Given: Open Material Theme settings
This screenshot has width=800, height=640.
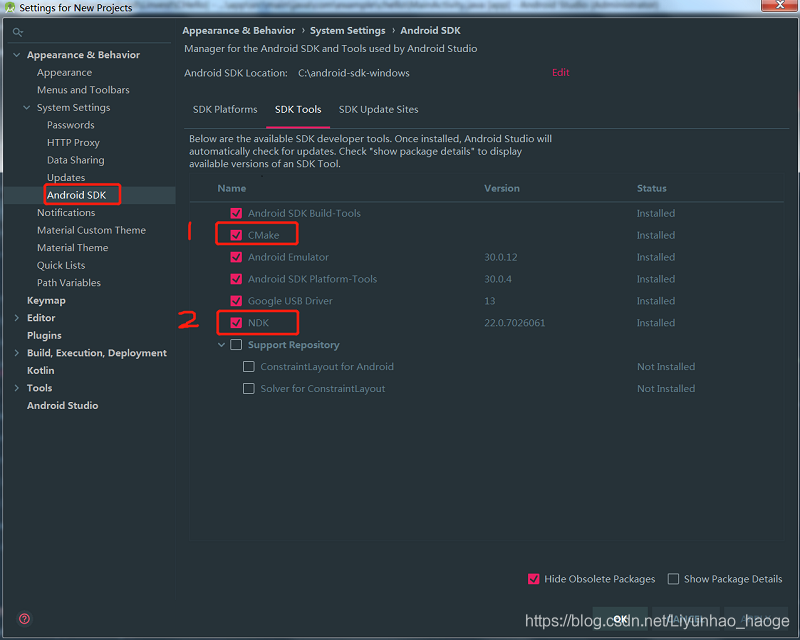Looking at the screenshot, I should 72,248.
